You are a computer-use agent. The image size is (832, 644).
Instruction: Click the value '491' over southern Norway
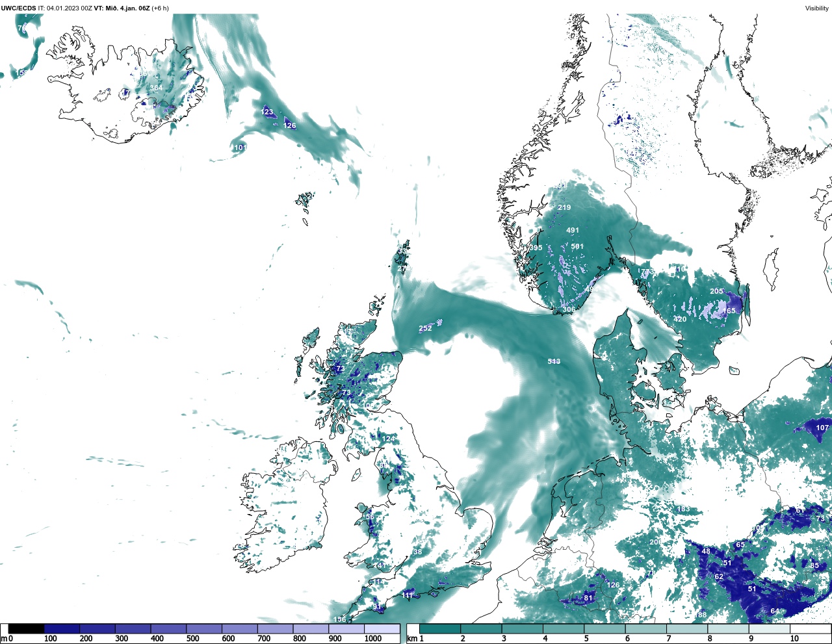click(x=573, y=230)
